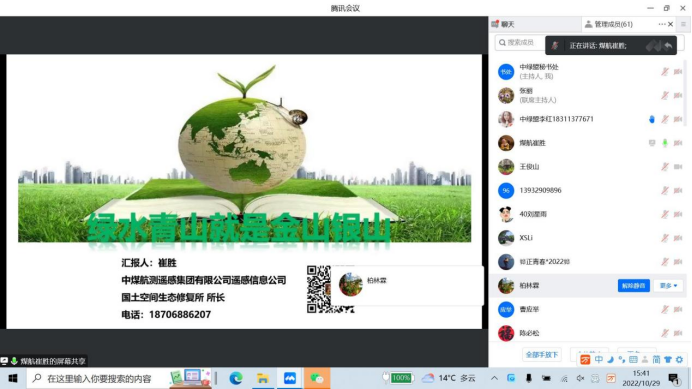Click the Sogou IME logo icon

tap(585, 360)
